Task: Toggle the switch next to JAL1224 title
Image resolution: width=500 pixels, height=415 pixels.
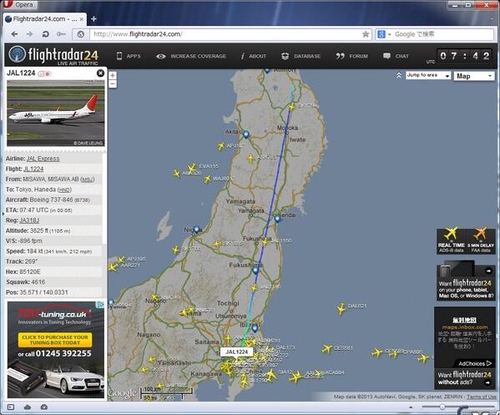Action: point(44,74)
